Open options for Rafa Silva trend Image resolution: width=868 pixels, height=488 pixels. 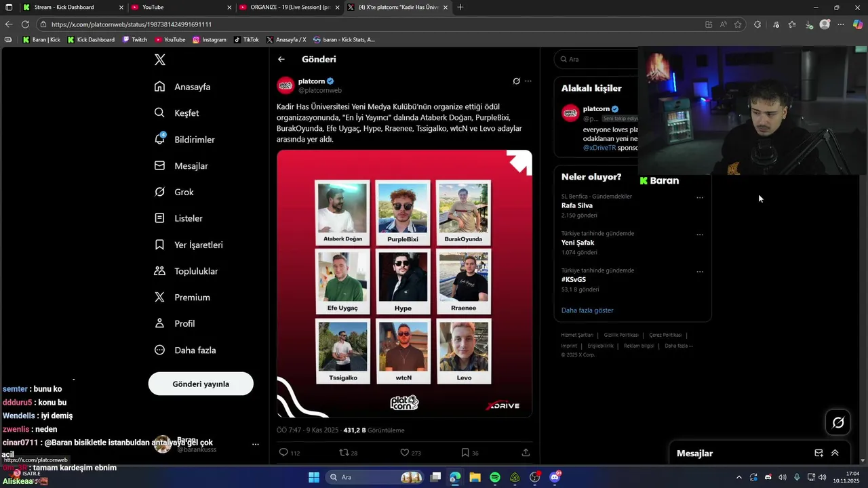click(x=700, y=198)
